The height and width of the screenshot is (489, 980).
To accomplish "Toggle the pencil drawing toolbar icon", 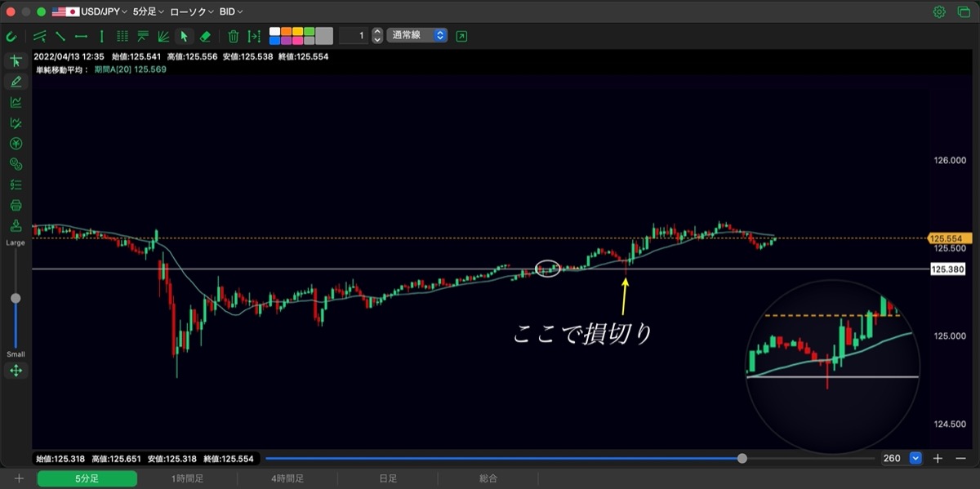I will 16,82.
